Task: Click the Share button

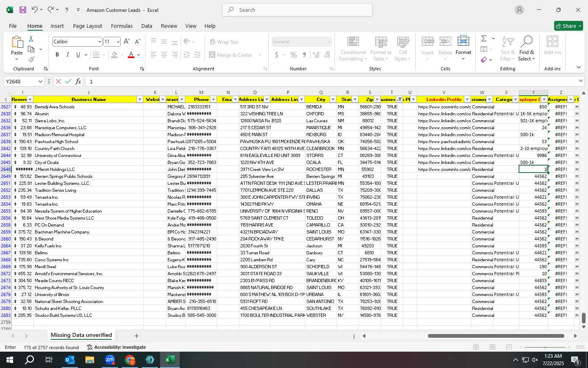Action: [x=568, y=26]
